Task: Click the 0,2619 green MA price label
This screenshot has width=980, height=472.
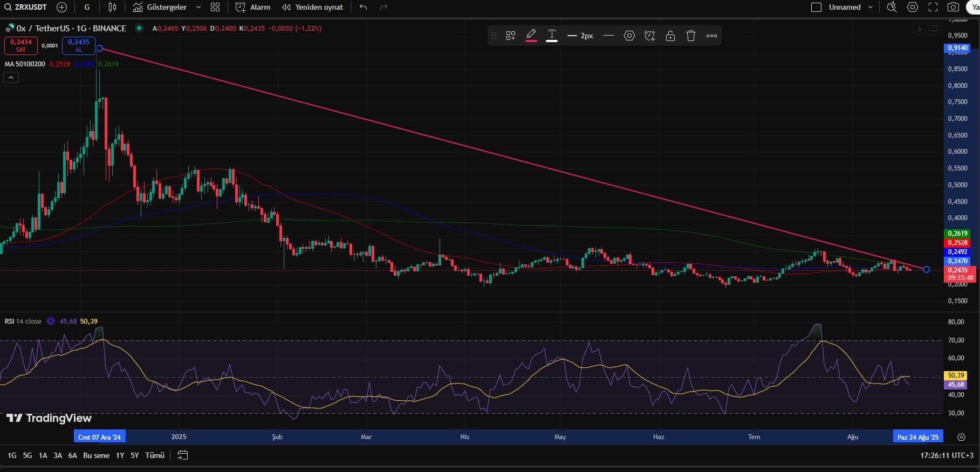Action: 958,233
